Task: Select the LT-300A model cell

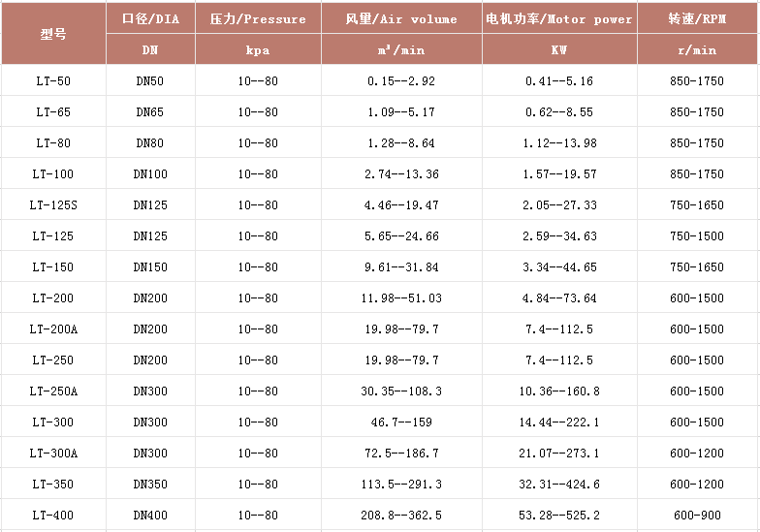Action: pos(53,454)
